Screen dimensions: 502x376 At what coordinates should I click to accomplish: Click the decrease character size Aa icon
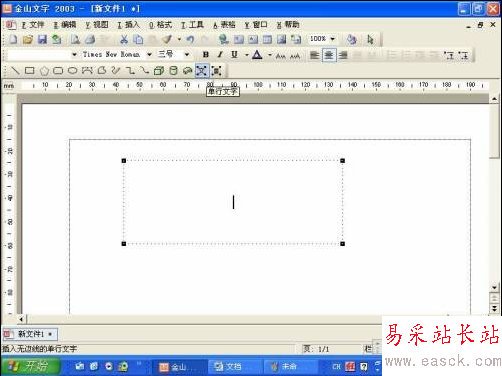[280, 56]
